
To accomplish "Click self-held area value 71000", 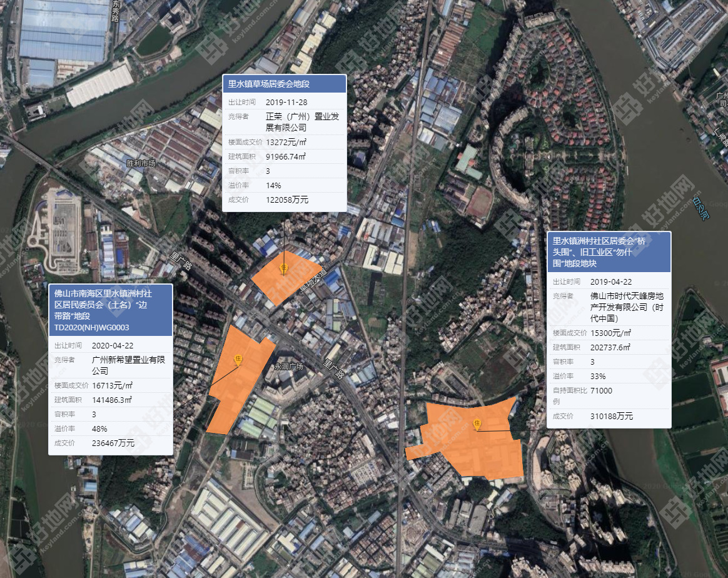I will tap(601, 390).
